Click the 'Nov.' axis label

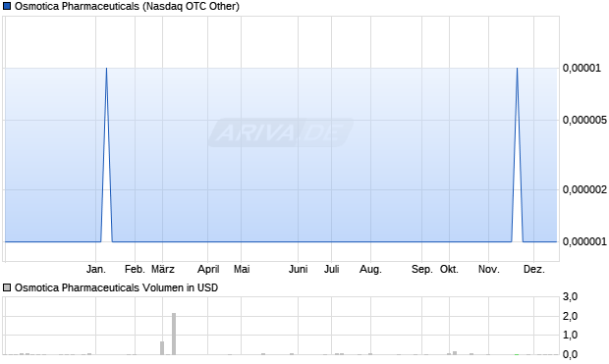pyautogui.click(x=488, y=269)
